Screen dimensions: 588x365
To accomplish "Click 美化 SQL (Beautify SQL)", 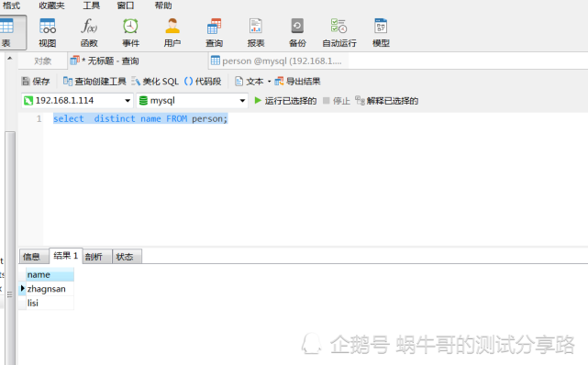I will [155, 82].
